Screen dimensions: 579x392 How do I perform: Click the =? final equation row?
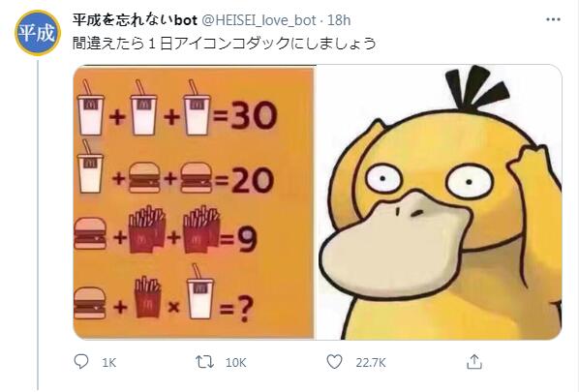(164, 292)
